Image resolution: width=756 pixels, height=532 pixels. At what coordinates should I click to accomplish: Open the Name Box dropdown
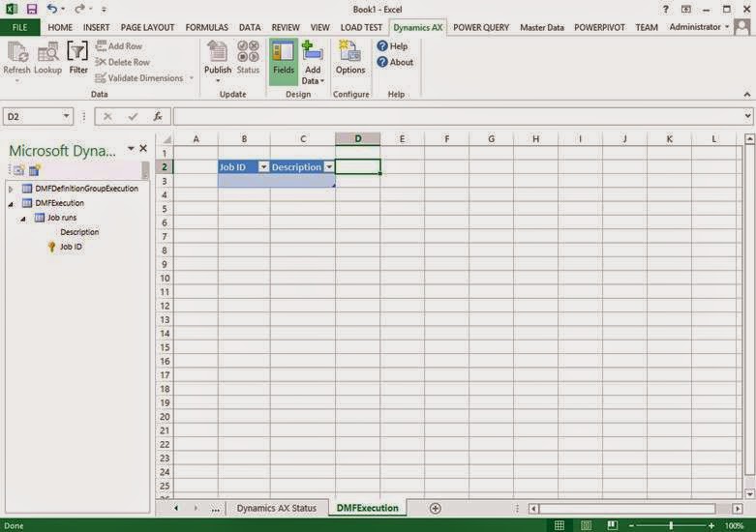click(x=66, y=116)
